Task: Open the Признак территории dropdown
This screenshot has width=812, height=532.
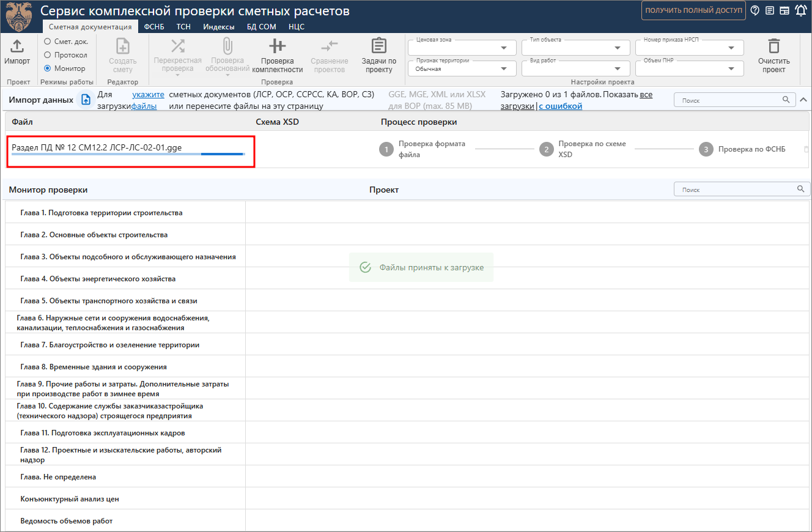Action: [x=462, y=68]
